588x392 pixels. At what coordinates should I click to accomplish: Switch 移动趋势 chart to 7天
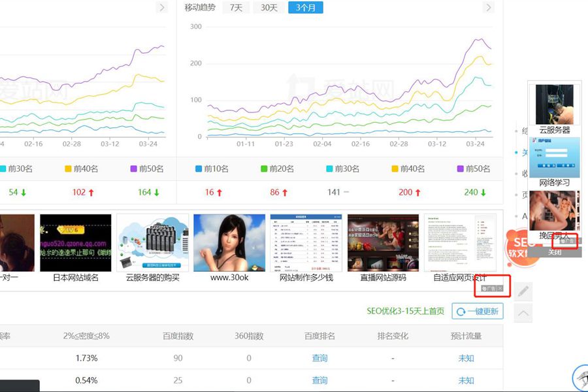point(236,7)
